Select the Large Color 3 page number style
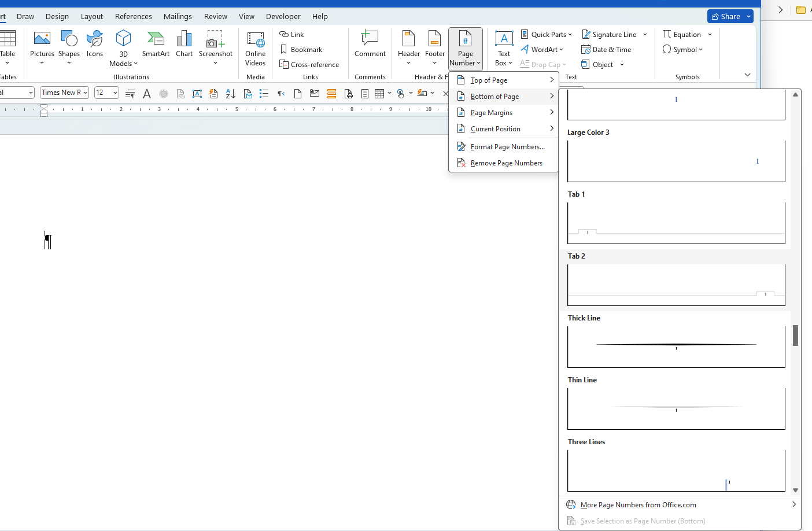 tap(676, 155)
